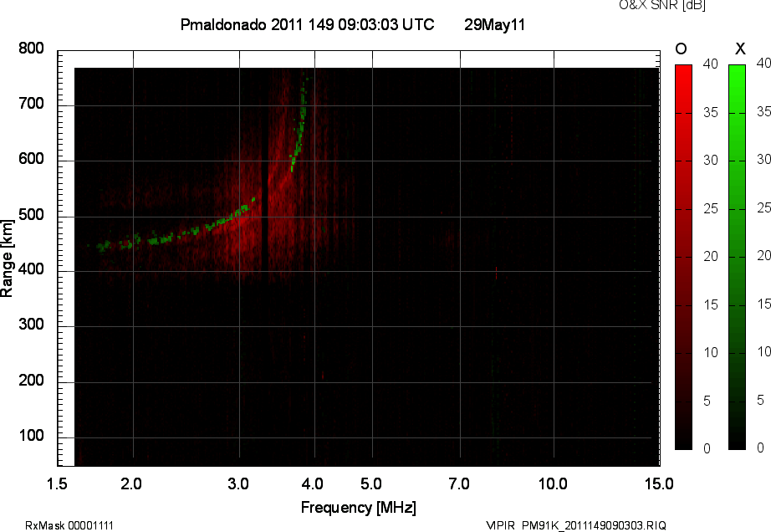The image size is (771, 532).
Task: Click the 30 label on the O colorbar scale
Action: click(711, 161)
